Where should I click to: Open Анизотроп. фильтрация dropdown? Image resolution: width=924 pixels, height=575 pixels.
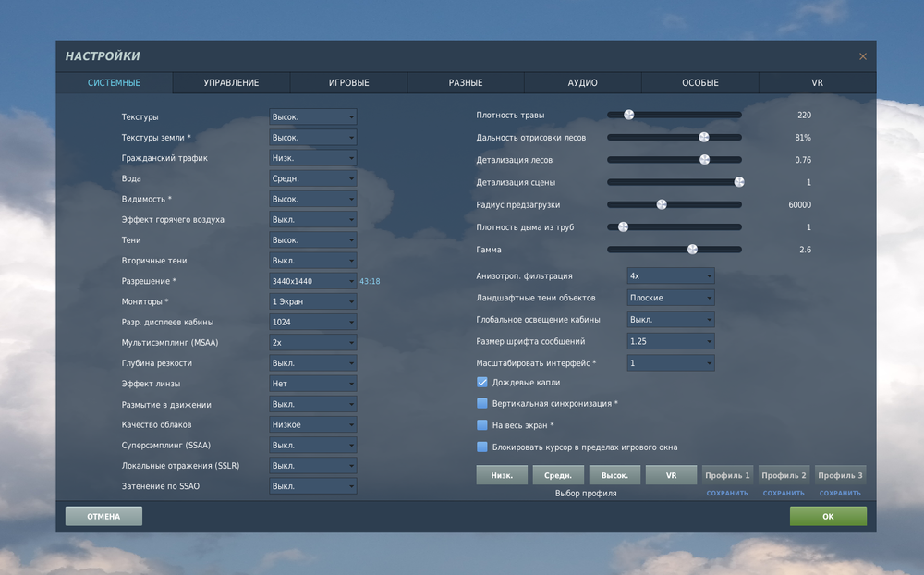671,275
